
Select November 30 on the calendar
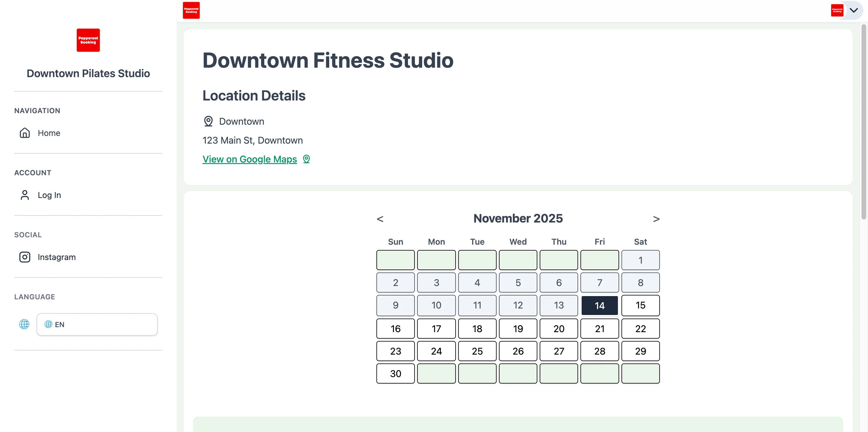tap(395, 374)
